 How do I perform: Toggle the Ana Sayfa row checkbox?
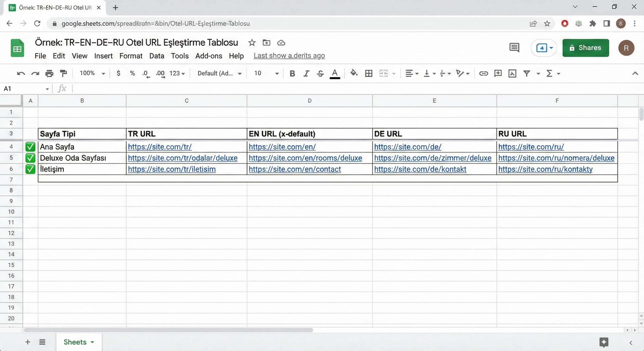click(x=30, y=147)
